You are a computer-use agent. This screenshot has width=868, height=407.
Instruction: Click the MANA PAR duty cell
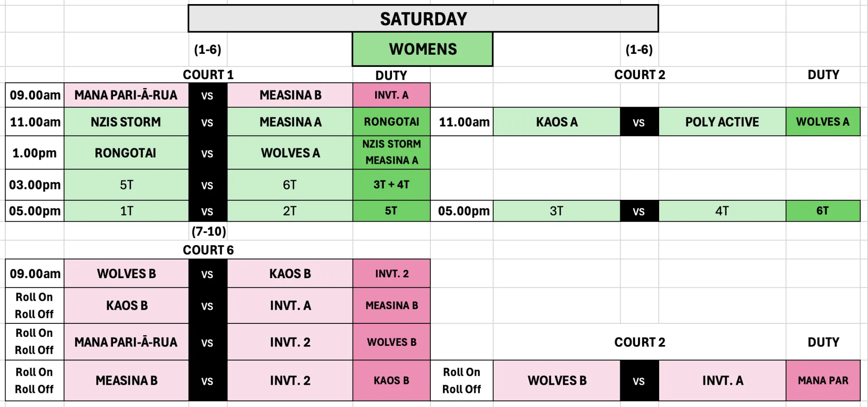tap(823, 381)
